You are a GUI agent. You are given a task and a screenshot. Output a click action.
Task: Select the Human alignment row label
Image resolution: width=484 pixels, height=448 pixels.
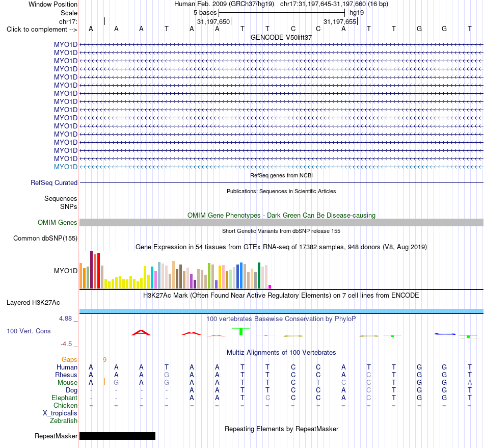tap(67, 367)
